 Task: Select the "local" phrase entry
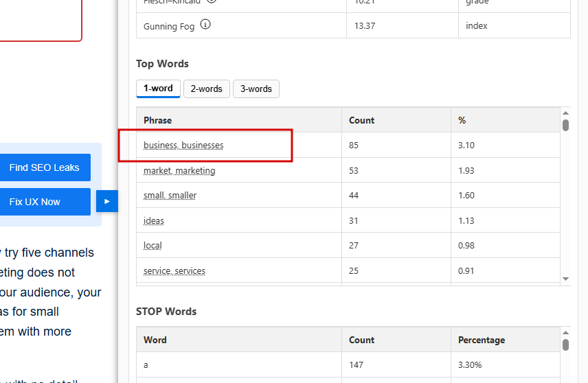152,246
